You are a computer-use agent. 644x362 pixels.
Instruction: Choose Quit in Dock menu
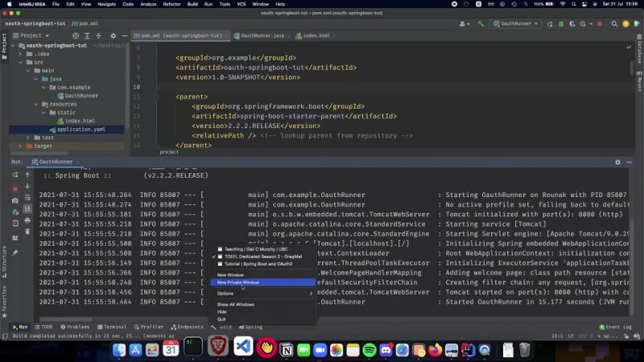(263, 319)
